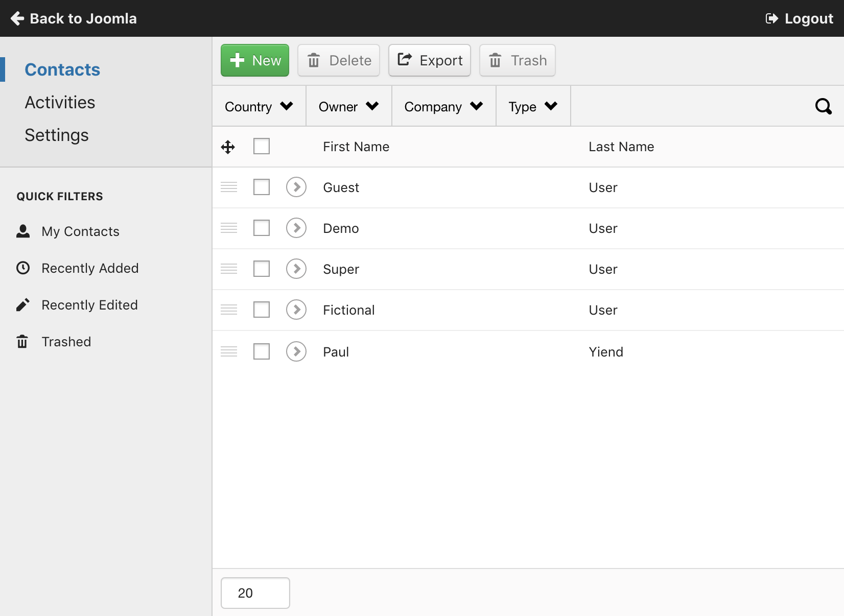The image size is (844, 616).
Task: Open the Settings section
Action: [57, 135]
